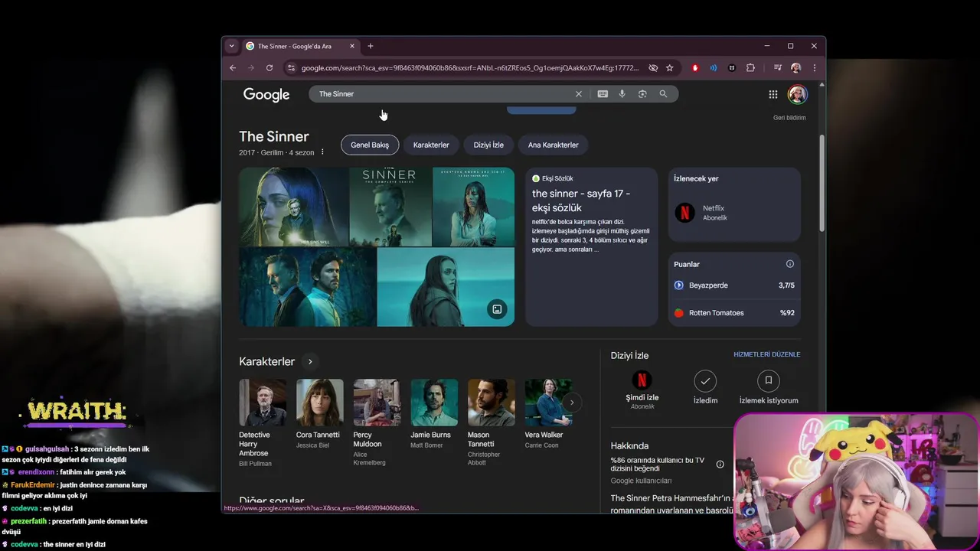Image resolution: width=980 pixels, height=551 pixels.
Task: Switch to the 'Diziyi İzle' tab
Action: click(x=488, y=145)
